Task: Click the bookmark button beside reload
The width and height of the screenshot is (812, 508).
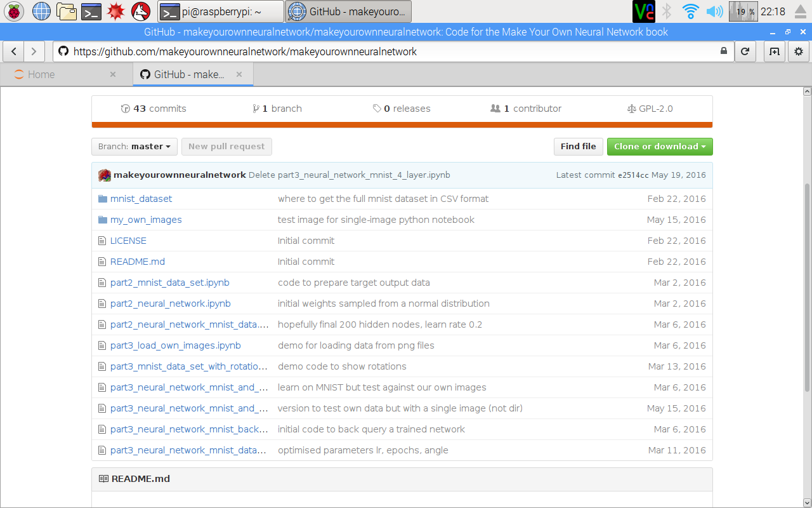Action: (774, 51)
